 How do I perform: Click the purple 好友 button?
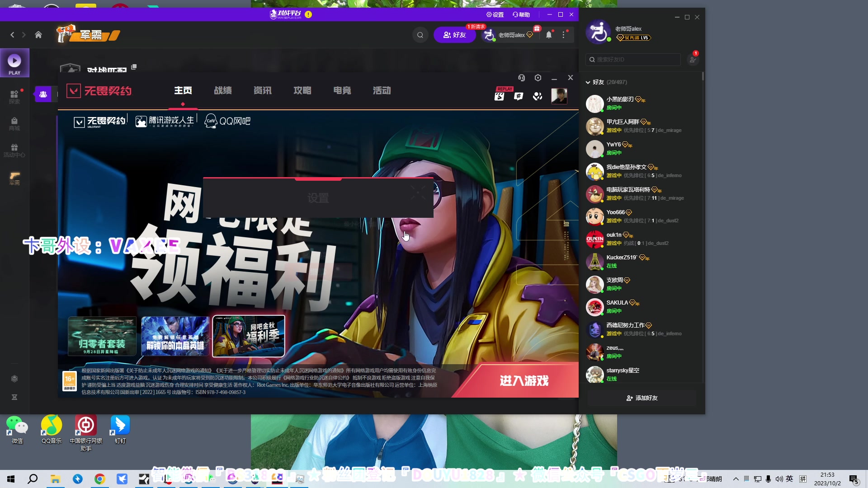[x=454, y=35]
